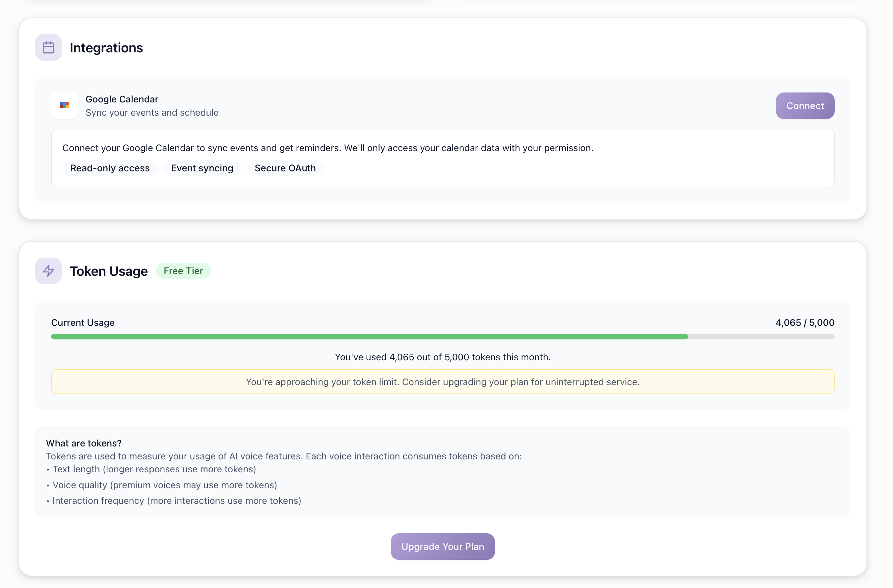893x588 pixels.
Task: Select the Event syncing tag
Action: (202, 168)
